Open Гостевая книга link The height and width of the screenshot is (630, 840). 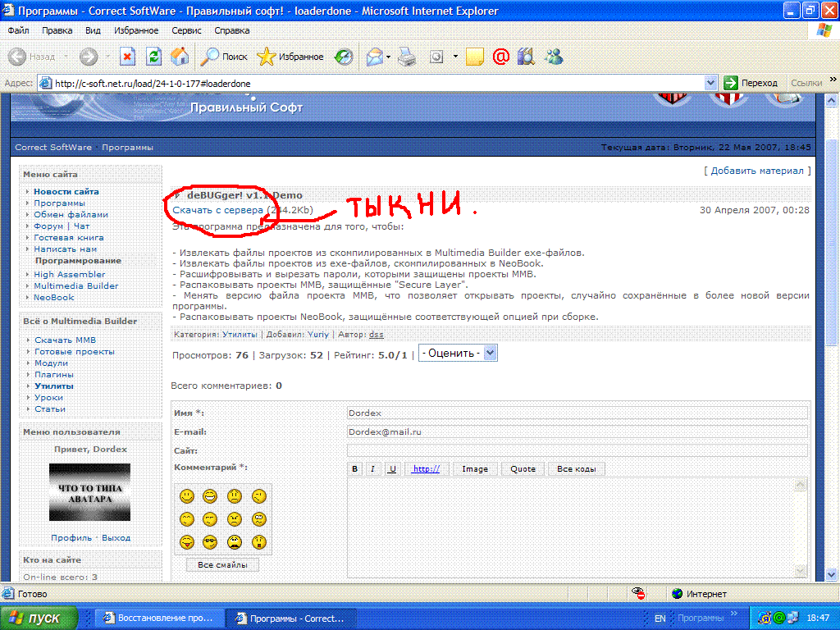[x=69, y=237]
